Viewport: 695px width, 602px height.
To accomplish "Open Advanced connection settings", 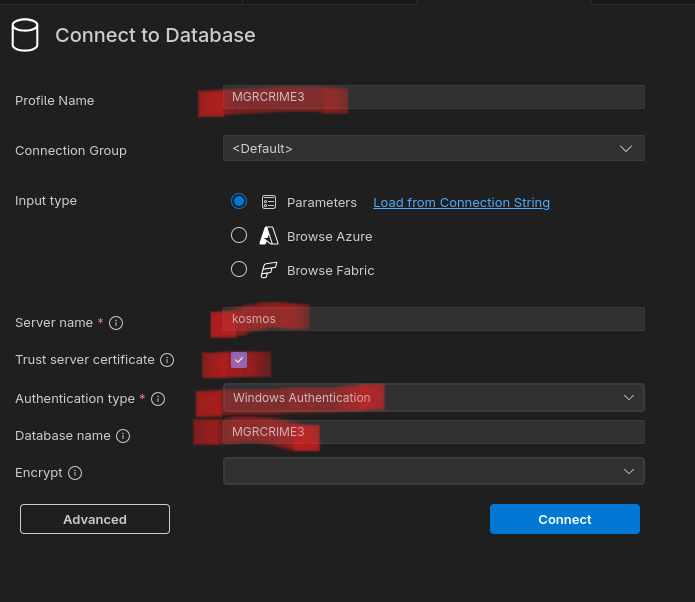I will pos(95,519).
